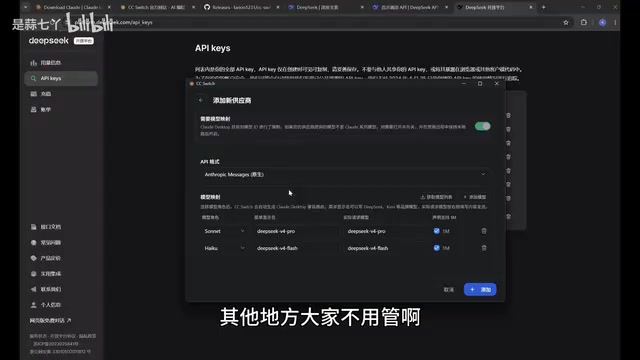Screen dimensions: 640x360
Task: Click the deepseek-v4-flash request model field
Action: coord(386,248)
